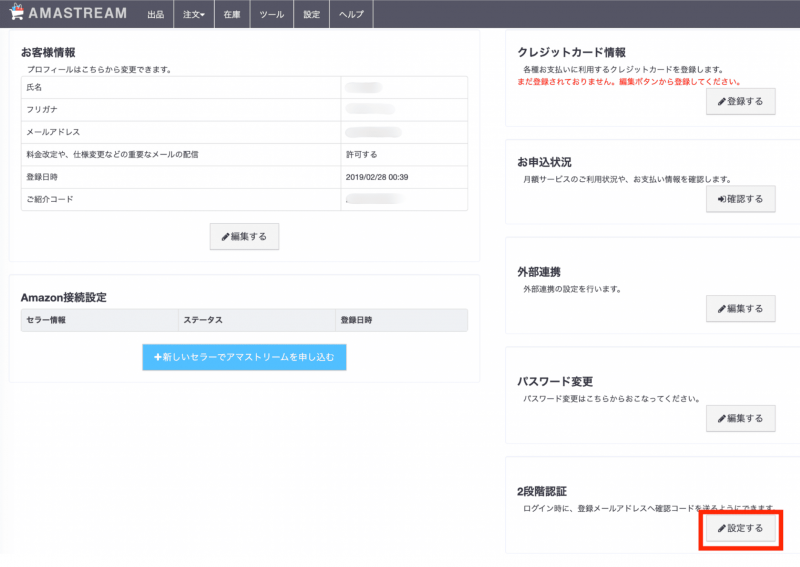
Task: Click 設定する for 2段階認証
Action: tap(741, 528)
